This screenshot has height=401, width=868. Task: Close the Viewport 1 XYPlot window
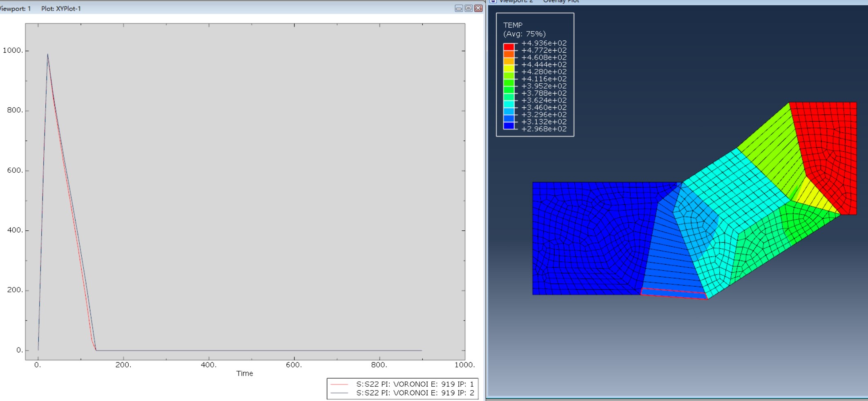pos(478,9)
